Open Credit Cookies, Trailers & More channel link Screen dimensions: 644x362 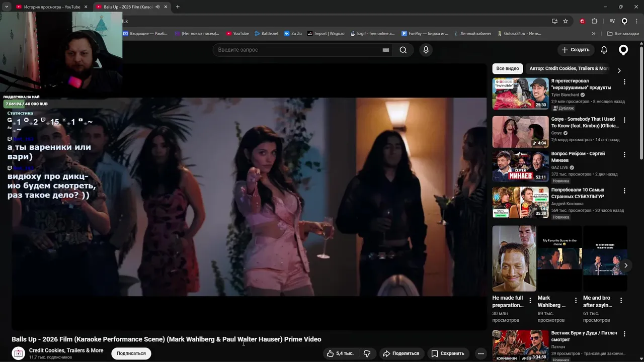tap(66, 350)
